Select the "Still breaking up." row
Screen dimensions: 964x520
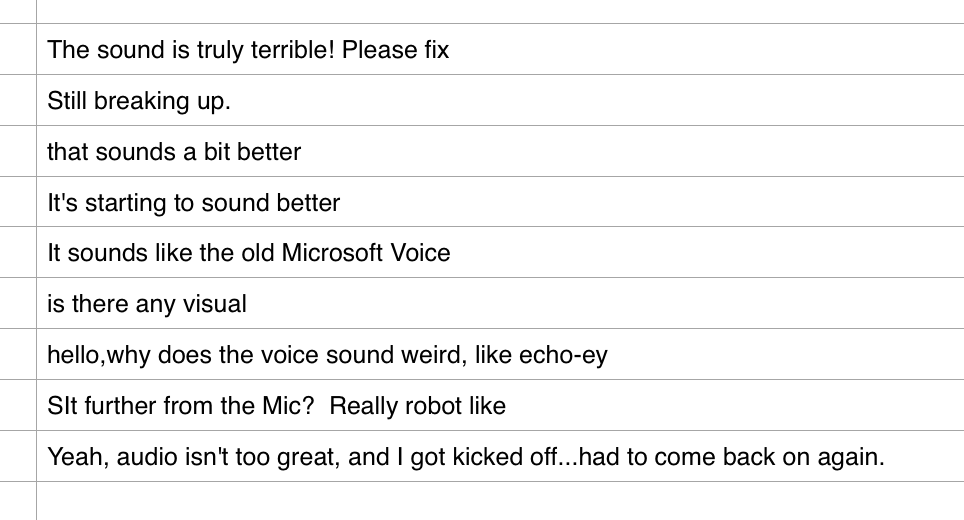pos(500,100)
